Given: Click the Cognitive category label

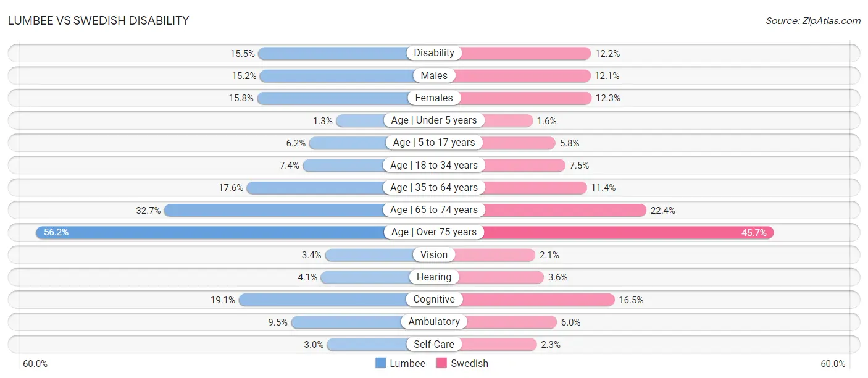Looking at the screenshot, I should [x=434, y=300].
